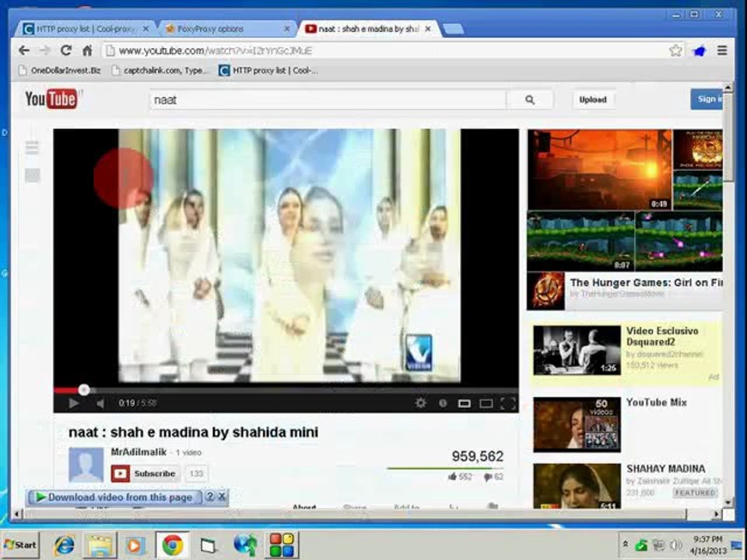The image size is (747, 560).
Task: Click the Chrome taskbar icon
Action: (172, 545)
